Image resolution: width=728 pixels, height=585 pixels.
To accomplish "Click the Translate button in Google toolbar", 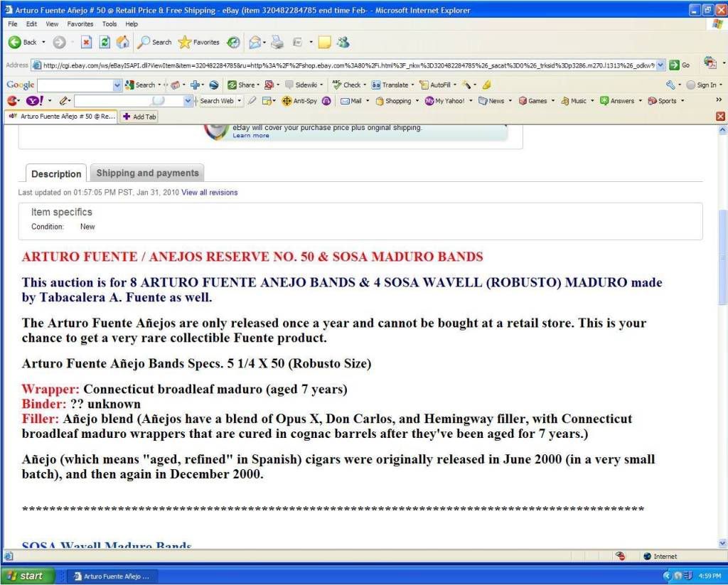I will coord(390,85).
